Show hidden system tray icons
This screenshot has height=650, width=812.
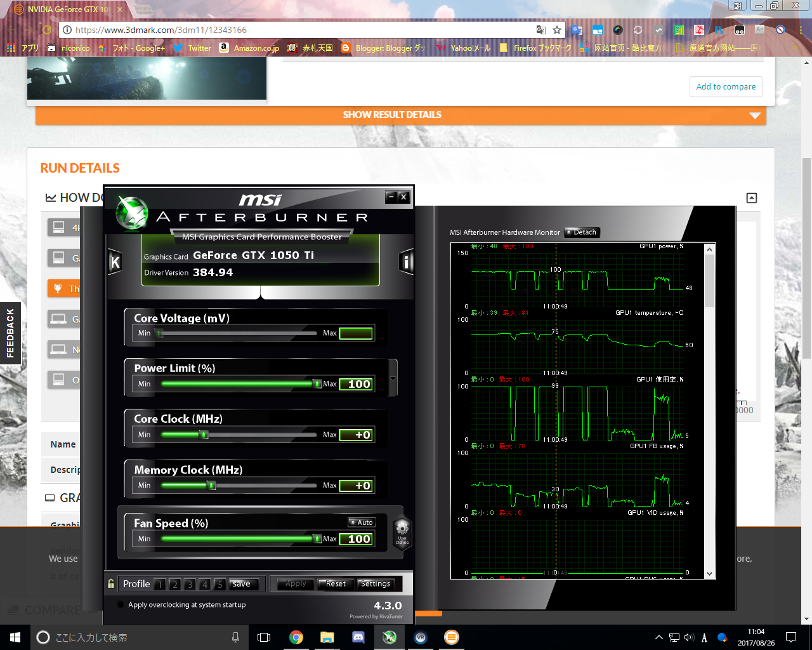coord(658,637)
